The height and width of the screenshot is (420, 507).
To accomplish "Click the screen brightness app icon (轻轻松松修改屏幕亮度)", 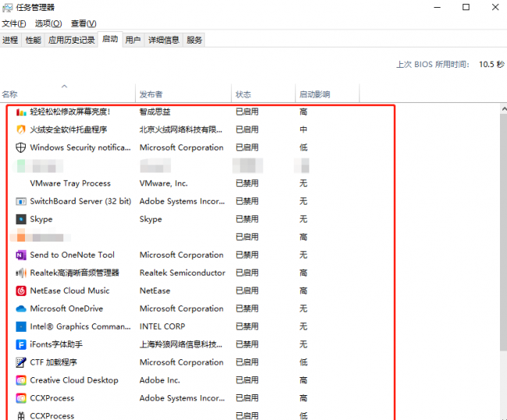I will click(x=21, y=112).
